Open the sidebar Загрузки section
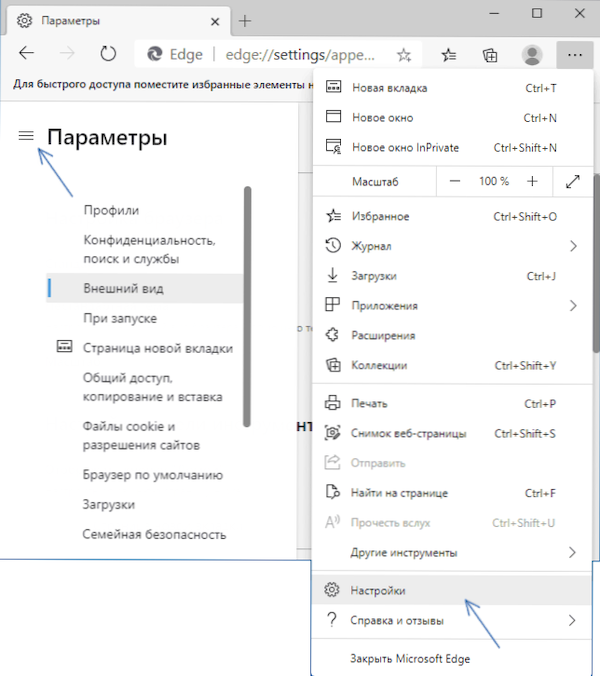 coord(109,504)
